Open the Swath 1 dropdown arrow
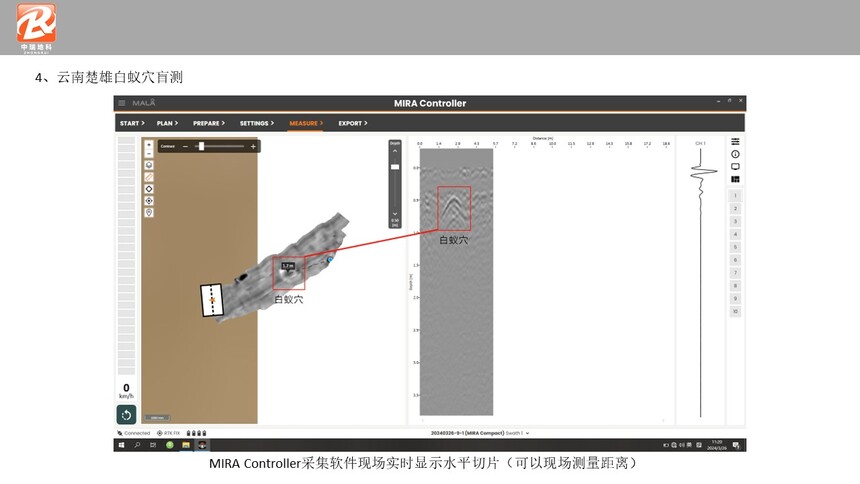 pos(528,434)
